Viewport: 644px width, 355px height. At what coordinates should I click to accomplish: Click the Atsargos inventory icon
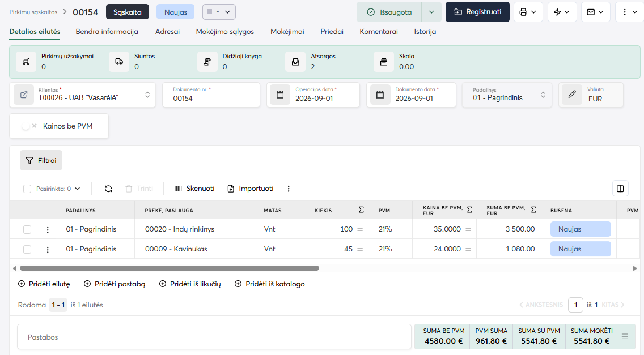[x=295, y=62]
